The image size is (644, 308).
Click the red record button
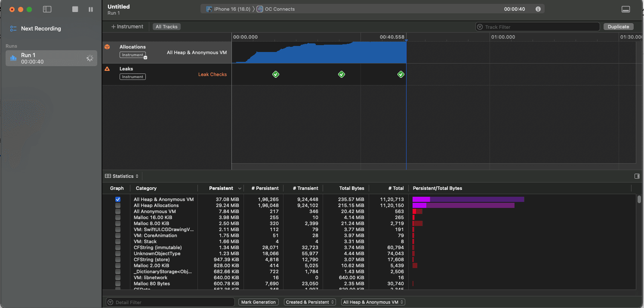pos(12,9)
